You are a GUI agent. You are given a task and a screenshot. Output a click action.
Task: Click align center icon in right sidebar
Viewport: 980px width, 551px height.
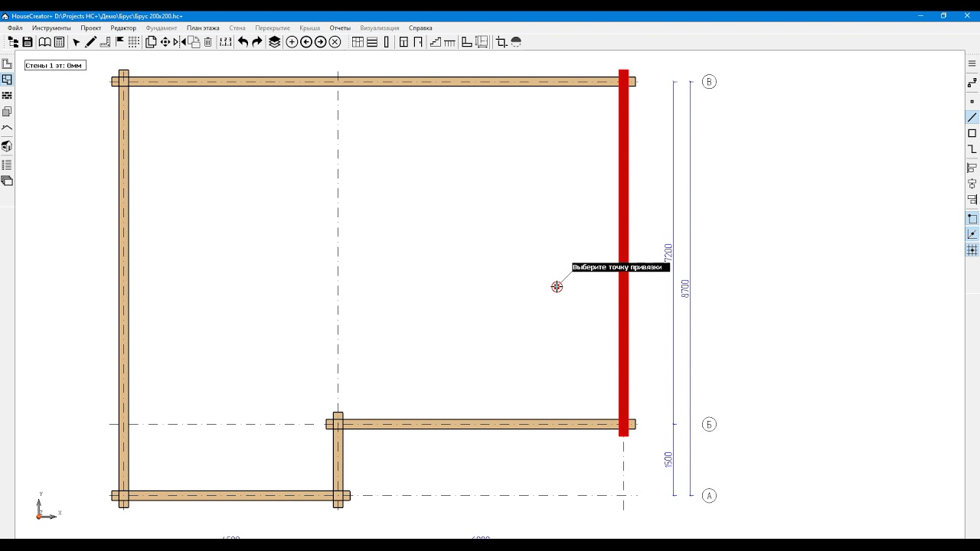(x=972, y=184)
